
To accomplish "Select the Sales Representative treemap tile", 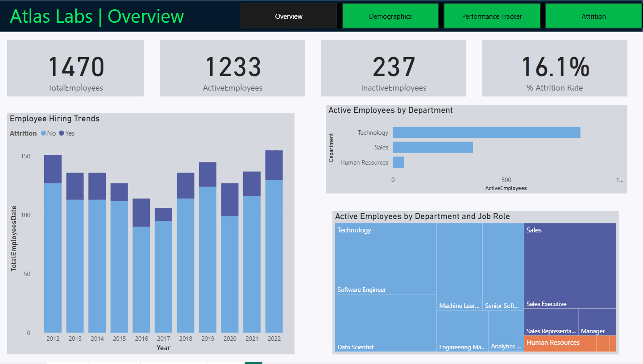I will click(551, 322).
